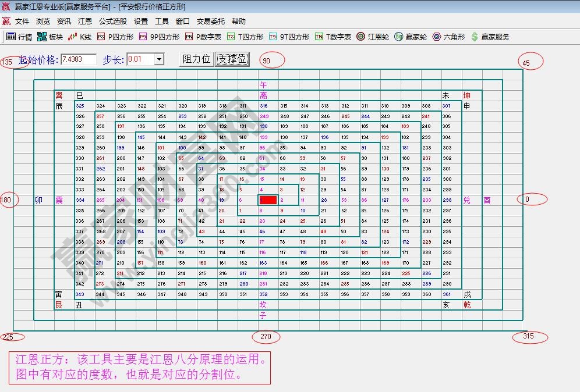Click the red center cell of square
The width and height of the screenshot is (580, 392).
[268, 200]
